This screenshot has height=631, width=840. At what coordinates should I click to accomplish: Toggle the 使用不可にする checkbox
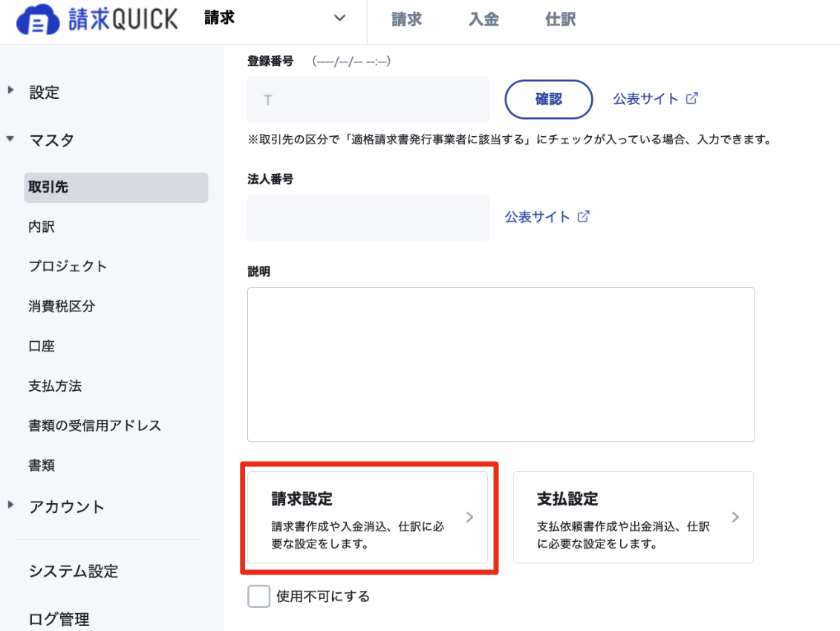tap(258, 596)
